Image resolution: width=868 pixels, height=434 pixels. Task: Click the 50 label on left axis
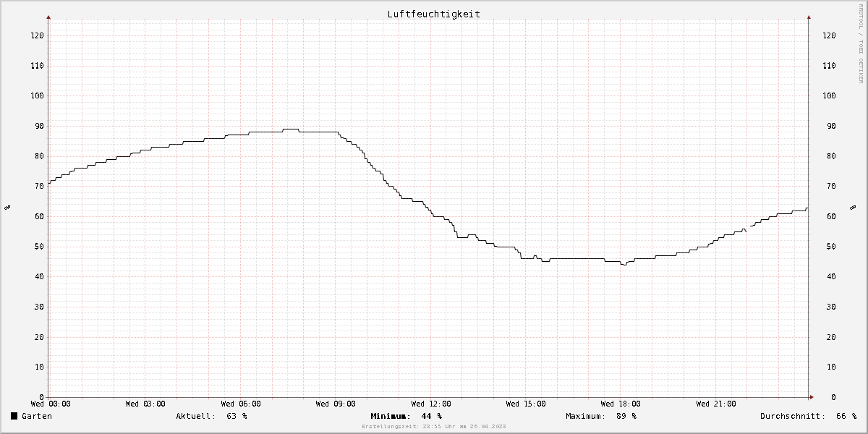38,247
